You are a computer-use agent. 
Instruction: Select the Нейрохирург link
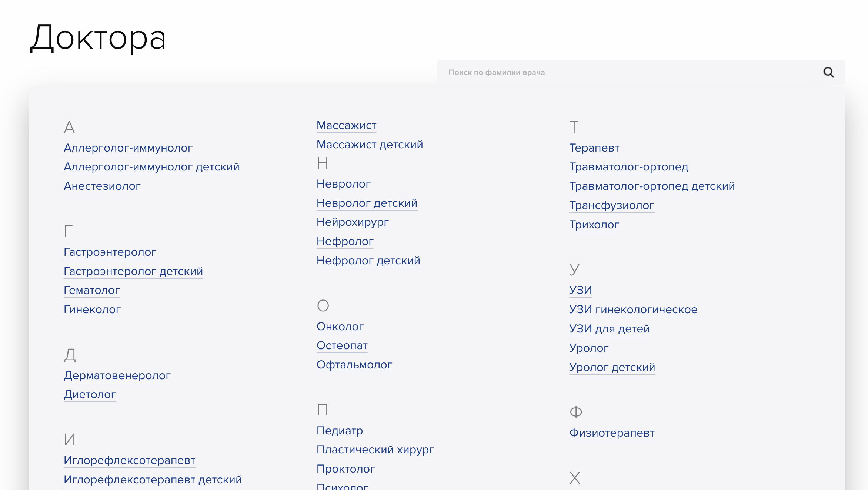(353, 222)
